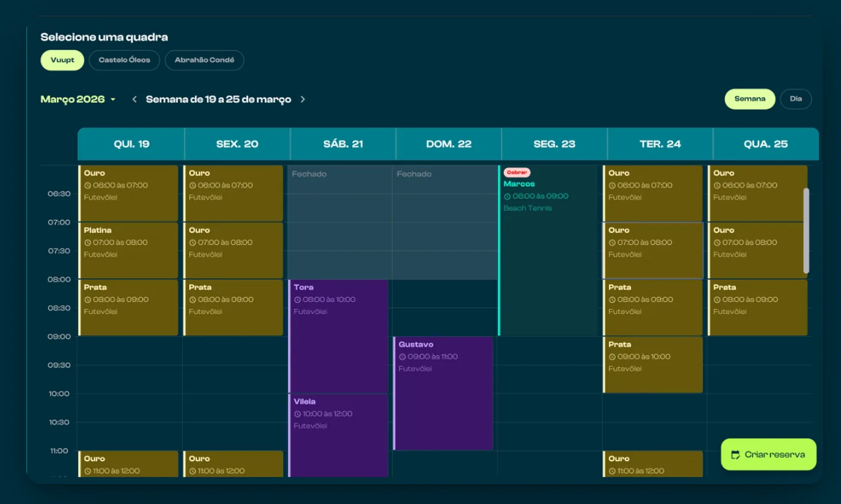
Task: Open Ouro 11:00 booking on Friday 20
Action: coord(233,464)
